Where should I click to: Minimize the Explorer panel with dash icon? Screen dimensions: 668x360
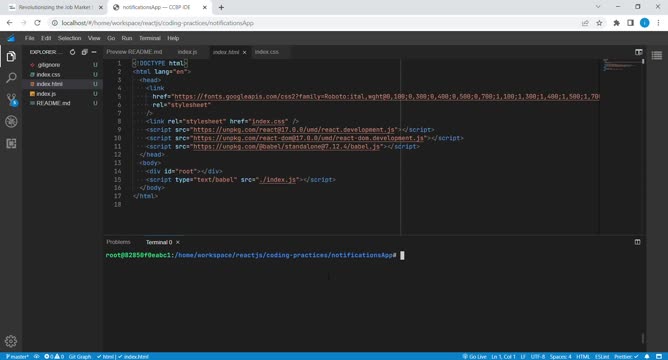tap(94, 52)
